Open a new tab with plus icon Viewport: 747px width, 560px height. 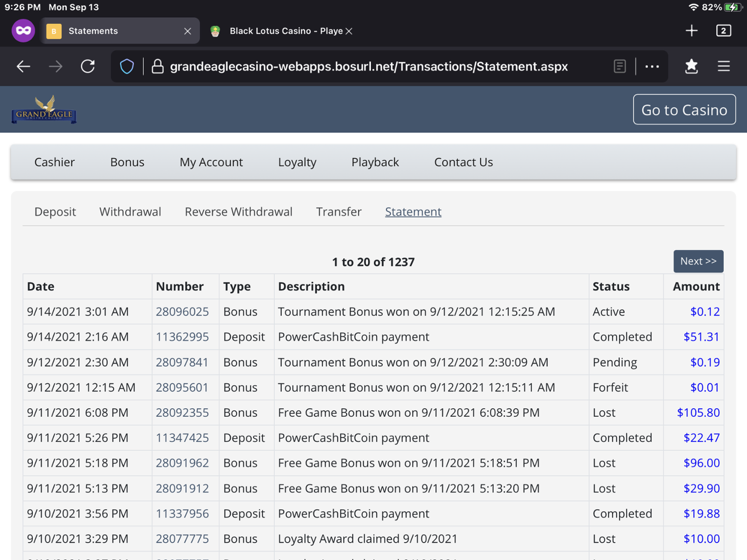(691, 31)
